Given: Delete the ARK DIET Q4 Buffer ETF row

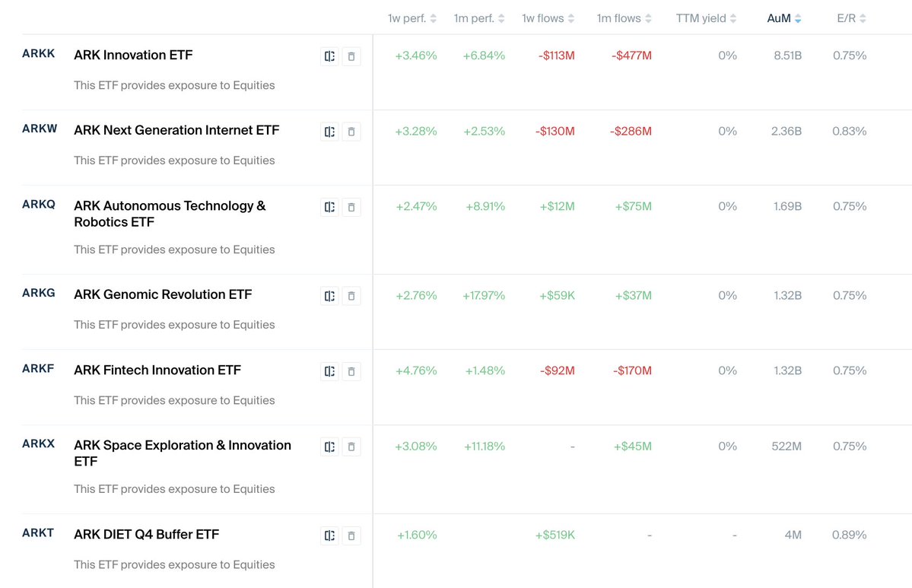Looking at the screenshot, I should click(351, 536).
